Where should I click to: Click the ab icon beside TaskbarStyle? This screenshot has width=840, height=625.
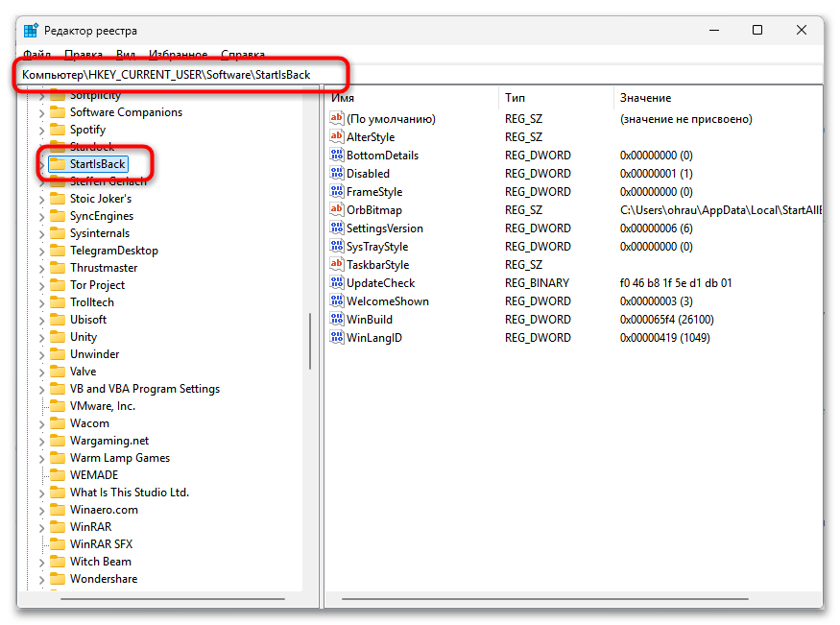pyautogui.click(x=337, y=264)
